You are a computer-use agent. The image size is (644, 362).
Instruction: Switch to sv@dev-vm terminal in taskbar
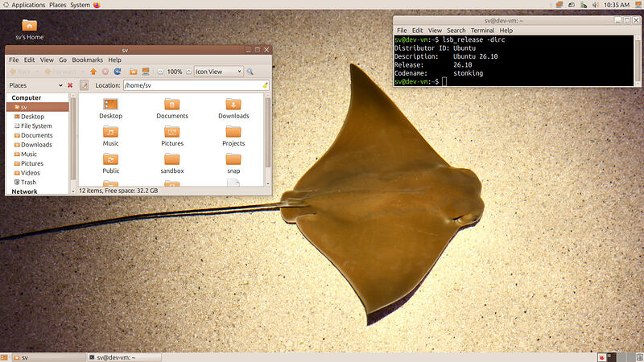(x=125, y=357)
